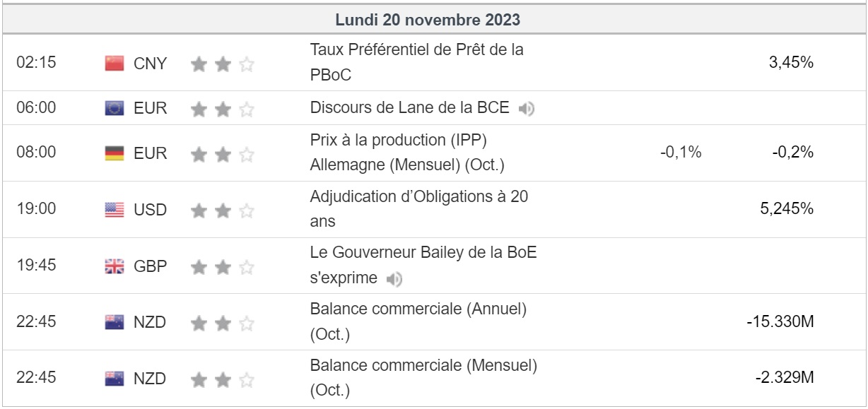Viewport: 868px width, 409px height.
Task: Click the importance stars in the USD row
Action: 222,210
